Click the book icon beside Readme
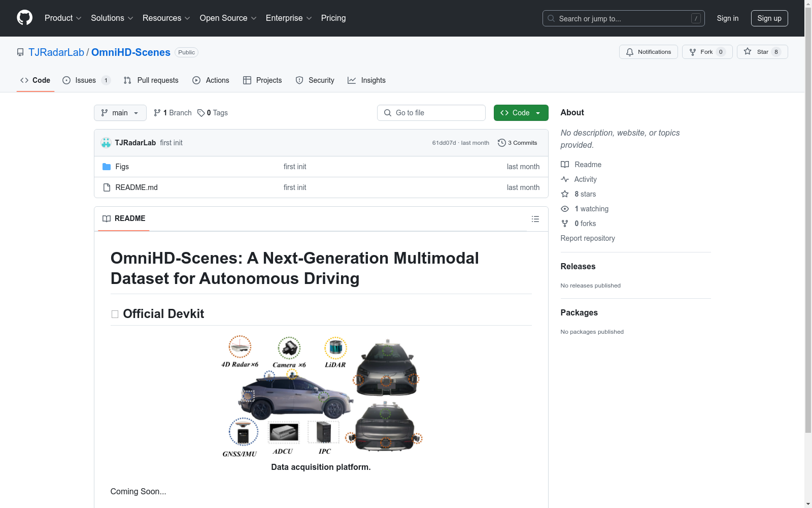Viewport: 812px width, 508px height. (x=565, y=165)
